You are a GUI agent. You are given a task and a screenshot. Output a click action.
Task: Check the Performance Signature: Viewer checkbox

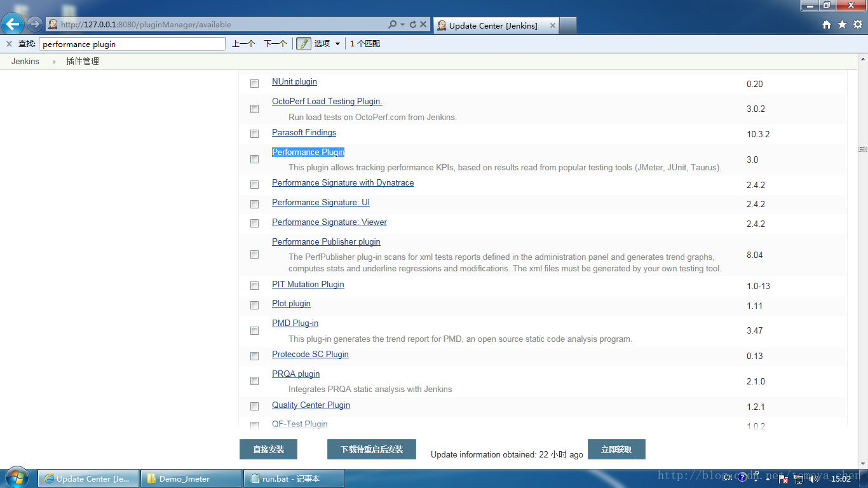[254, 223]
